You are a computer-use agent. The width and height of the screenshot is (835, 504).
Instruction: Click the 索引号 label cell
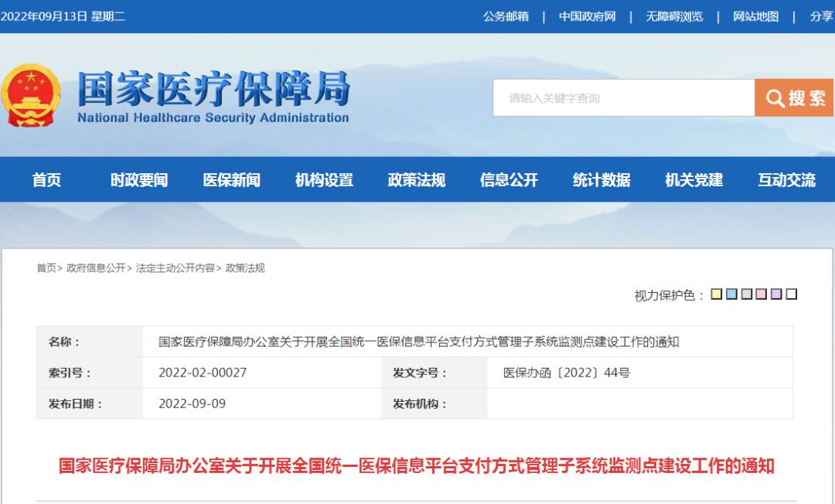[x=90, y=373]
